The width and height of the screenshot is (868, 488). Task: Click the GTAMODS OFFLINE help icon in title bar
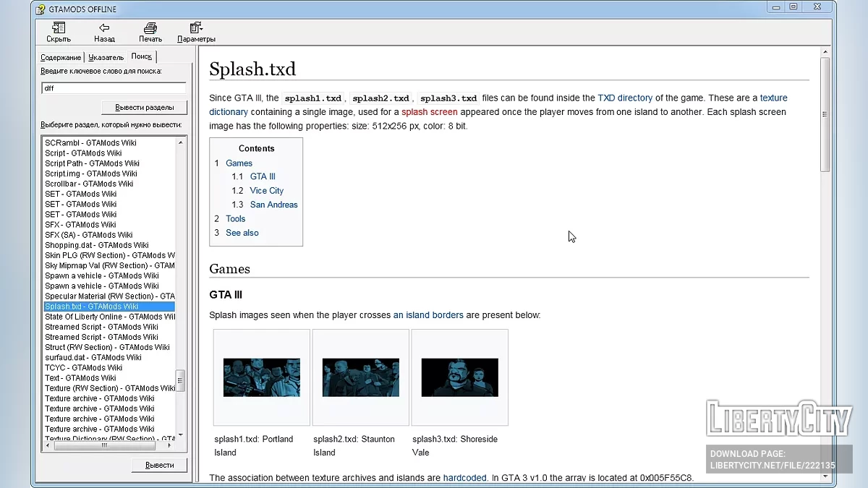(x=41, y=9)
